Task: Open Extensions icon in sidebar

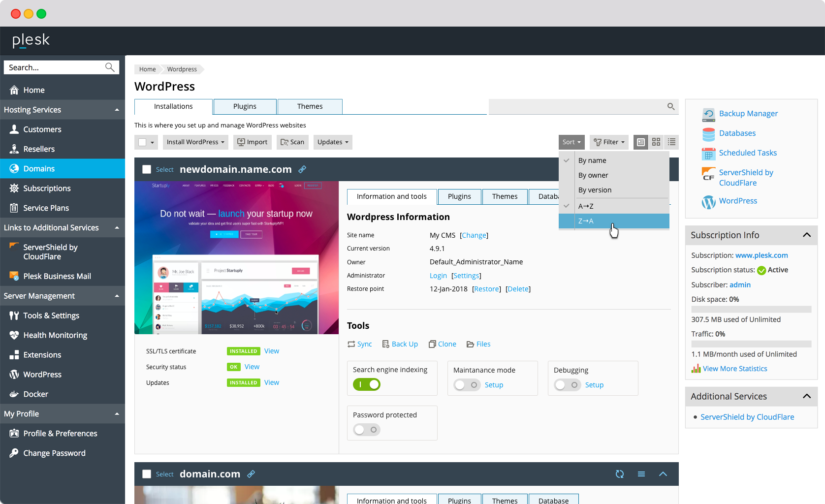Action: (14, 355)
